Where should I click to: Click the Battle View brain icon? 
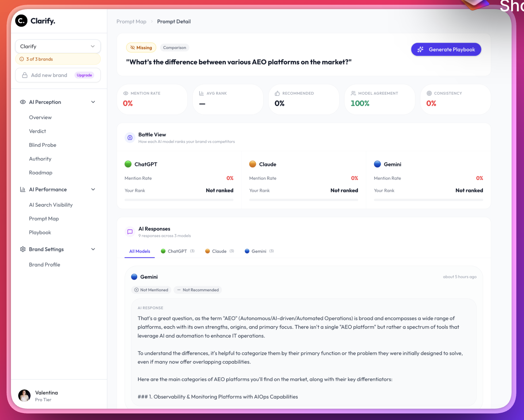pyautogui.click(x=130, y=138)
